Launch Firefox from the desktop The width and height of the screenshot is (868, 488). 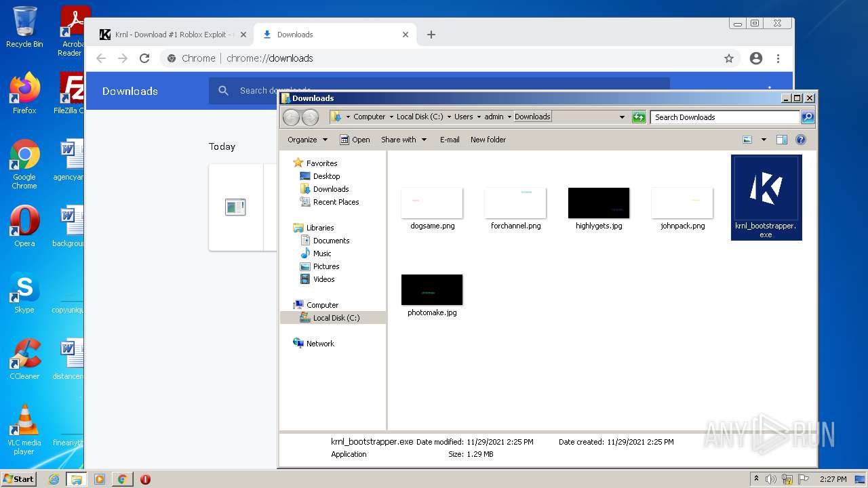coord(24,94)
